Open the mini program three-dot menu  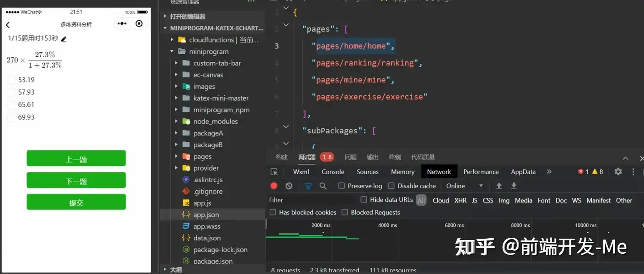tap(122, 24)
